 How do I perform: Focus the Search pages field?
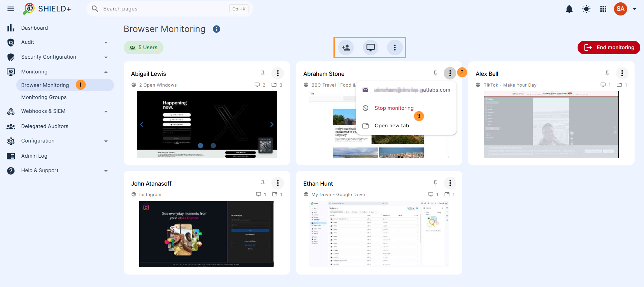point(170,9)
